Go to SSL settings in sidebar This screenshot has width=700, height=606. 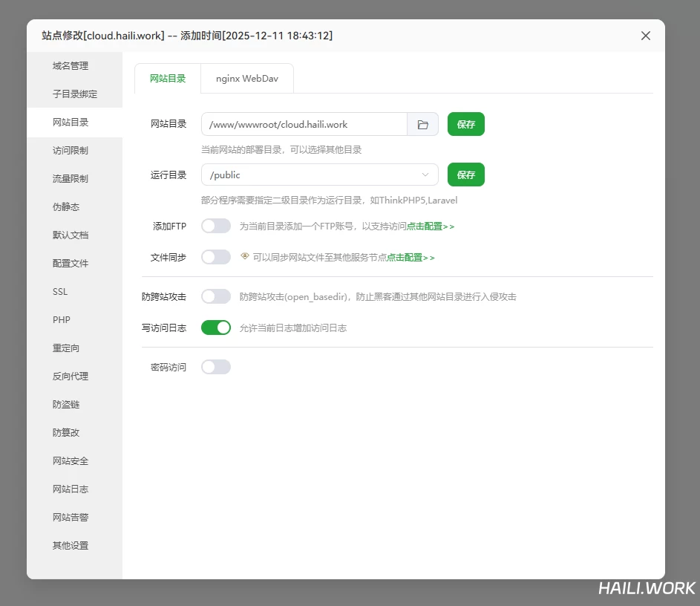point(60,292)
